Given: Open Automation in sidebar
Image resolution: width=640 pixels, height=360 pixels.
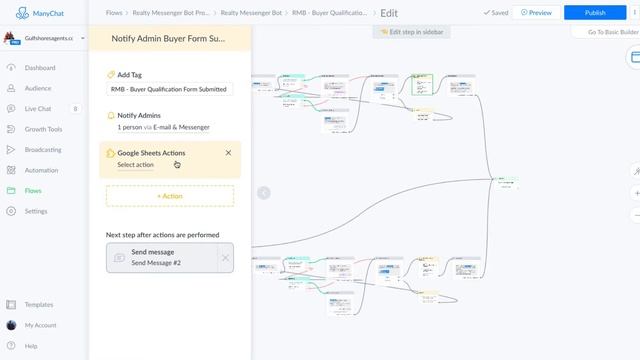Looking at the screenshot, I should (41, 170).
